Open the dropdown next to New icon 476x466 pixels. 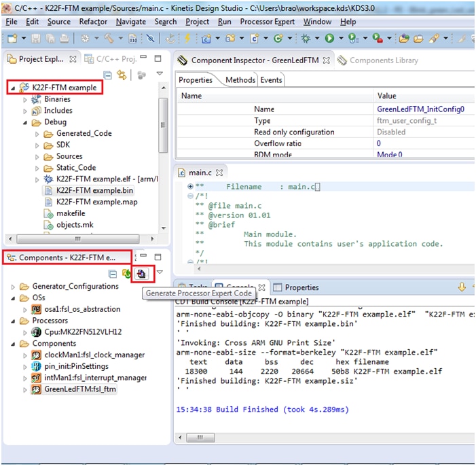click(24, 39)
